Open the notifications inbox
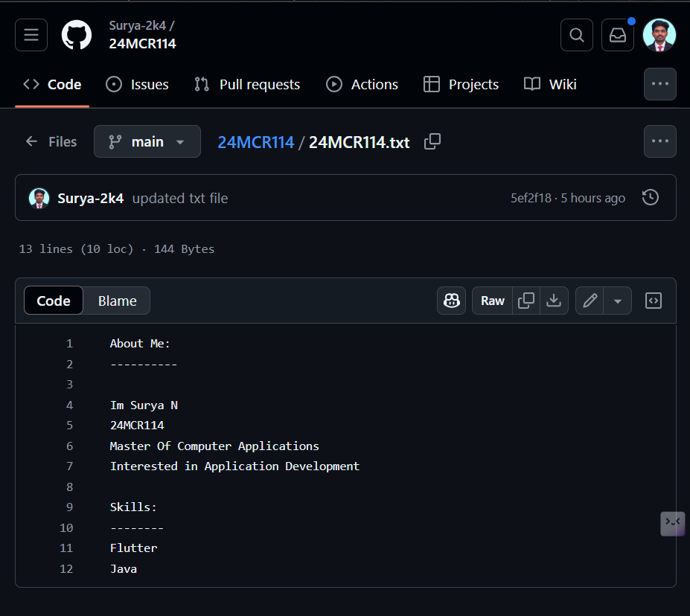This screenshot has width=690, height=616. tap(617, 35)
